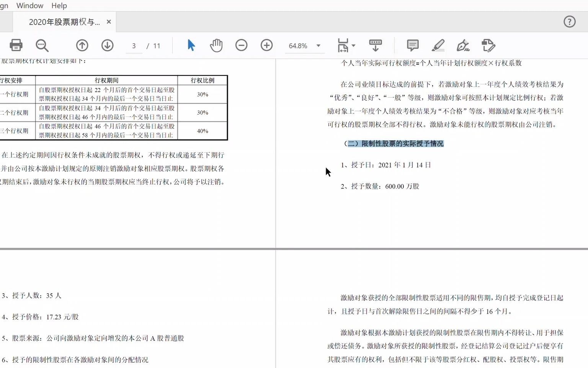Click the zoom value 64.8% field

tap(298, 46)
